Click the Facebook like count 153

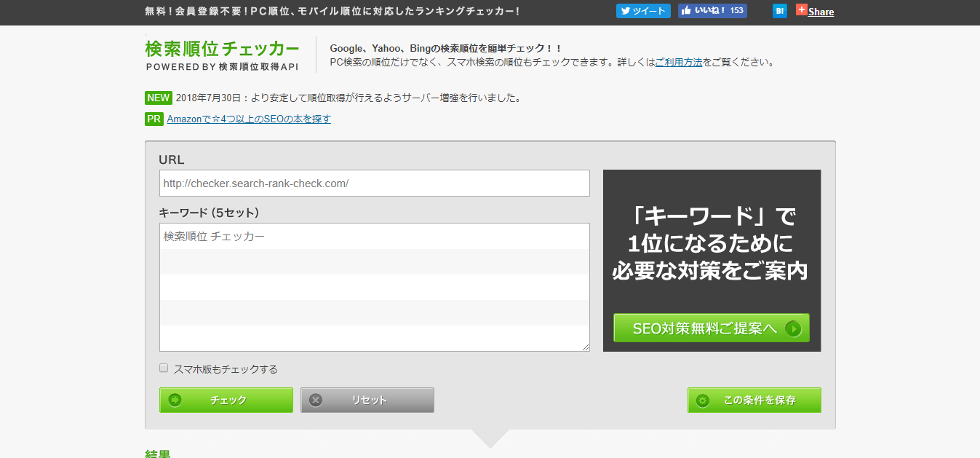tap(736, 11)
